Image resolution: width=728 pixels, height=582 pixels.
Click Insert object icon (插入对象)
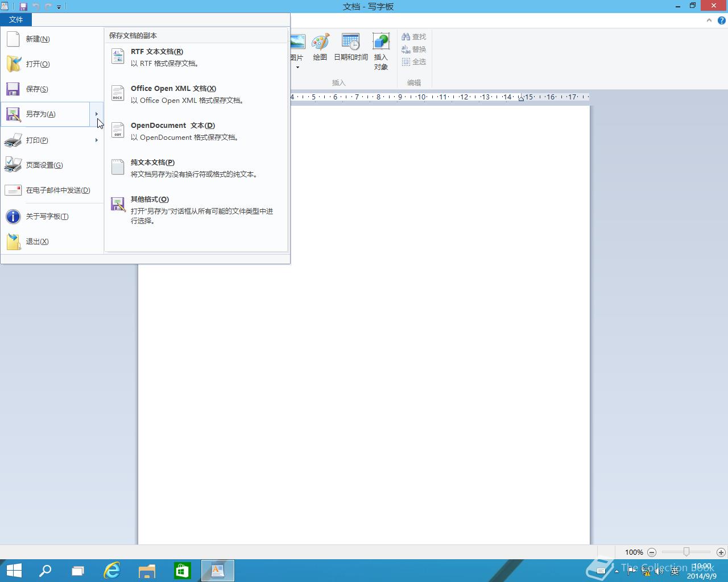coord(380,52)
